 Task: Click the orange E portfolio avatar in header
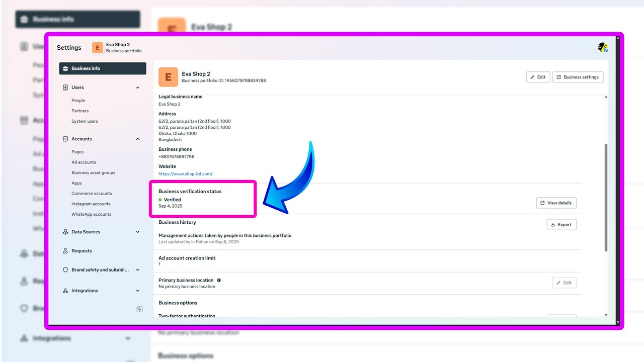pos(98,48)
